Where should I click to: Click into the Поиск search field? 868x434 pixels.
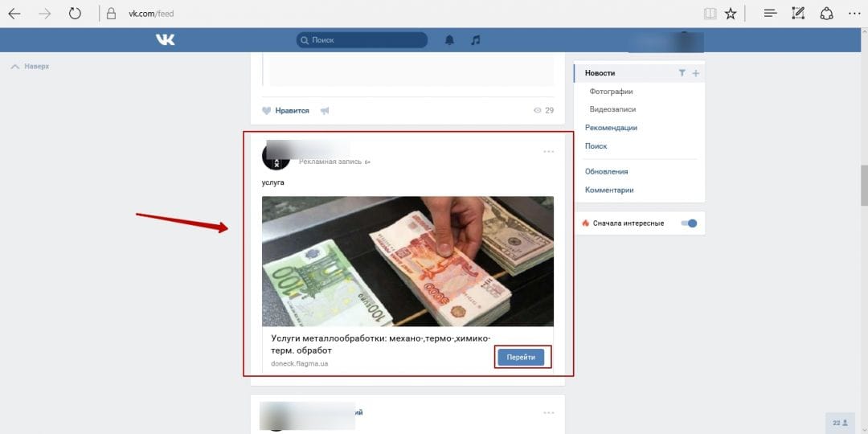pos(366,39)
